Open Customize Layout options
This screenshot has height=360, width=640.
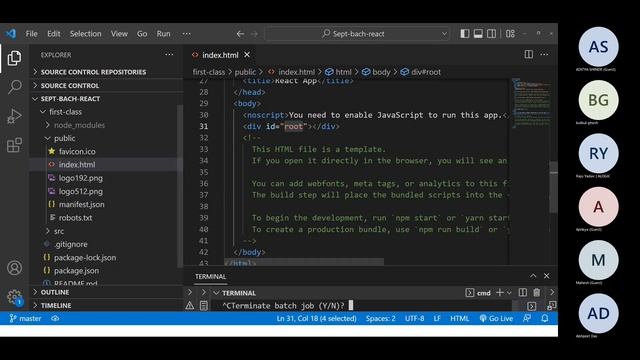(510, 33)
